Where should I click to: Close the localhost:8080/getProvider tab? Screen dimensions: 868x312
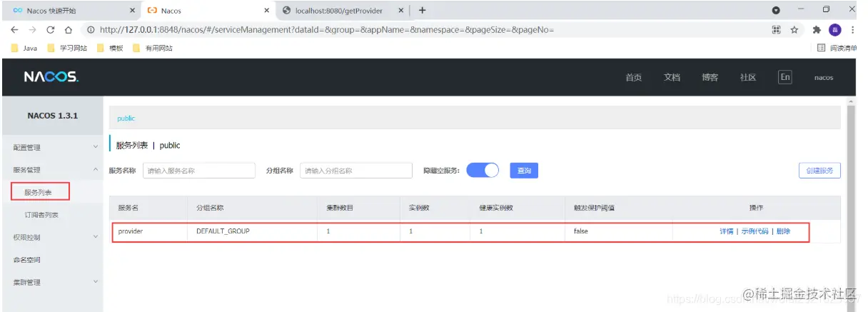click(x=400, y=11)
